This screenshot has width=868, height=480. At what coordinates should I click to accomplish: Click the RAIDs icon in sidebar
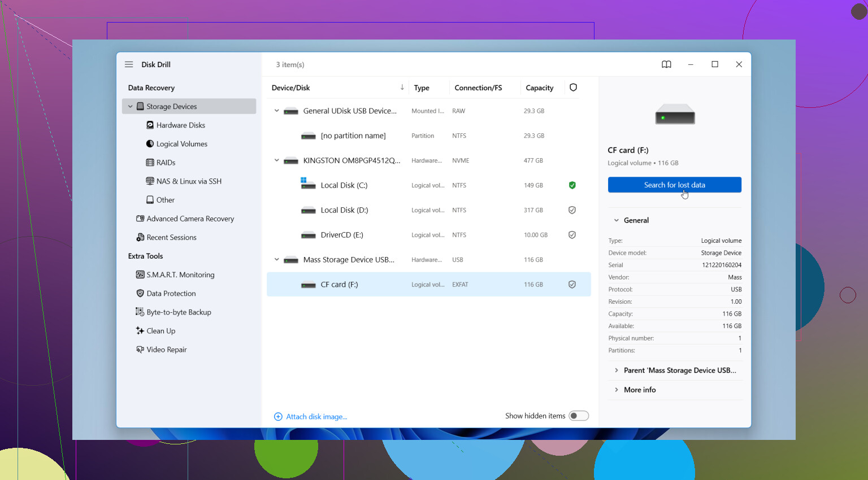coord(150,163)
